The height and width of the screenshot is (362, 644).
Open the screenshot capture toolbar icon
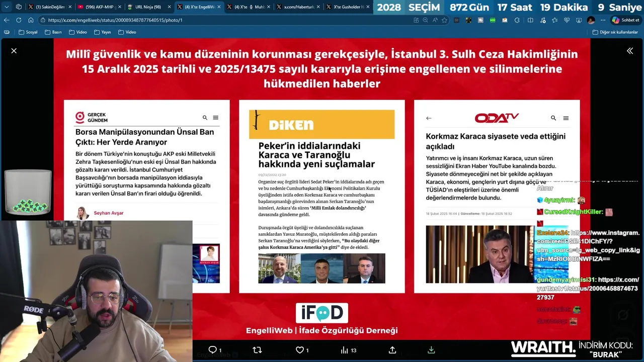pos(579,20)
